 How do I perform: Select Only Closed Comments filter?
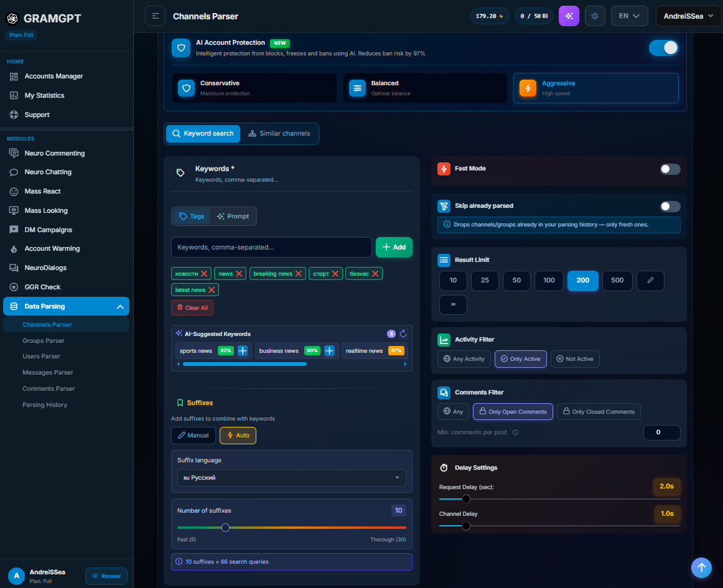pyautogui.click(x=599, y=412)
